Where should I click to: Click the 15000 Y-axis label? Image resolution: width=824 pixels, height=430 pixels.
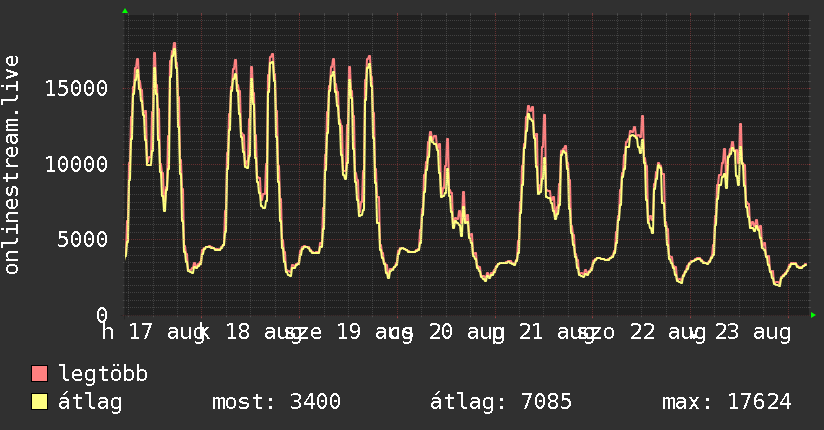click(76, 88)
